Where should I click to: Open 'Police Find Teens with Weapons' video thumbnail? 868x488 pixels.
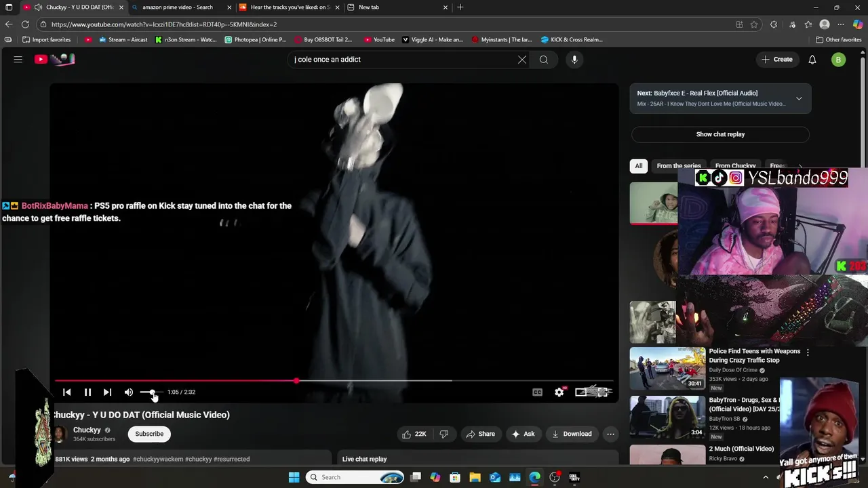tap(667, 369)
